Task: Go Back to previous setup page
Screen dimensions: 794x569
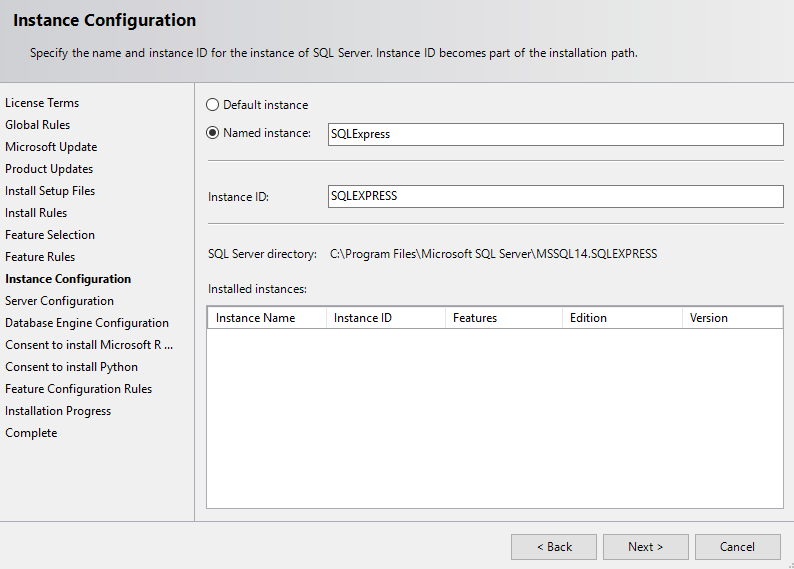Action: click(553, 547)
